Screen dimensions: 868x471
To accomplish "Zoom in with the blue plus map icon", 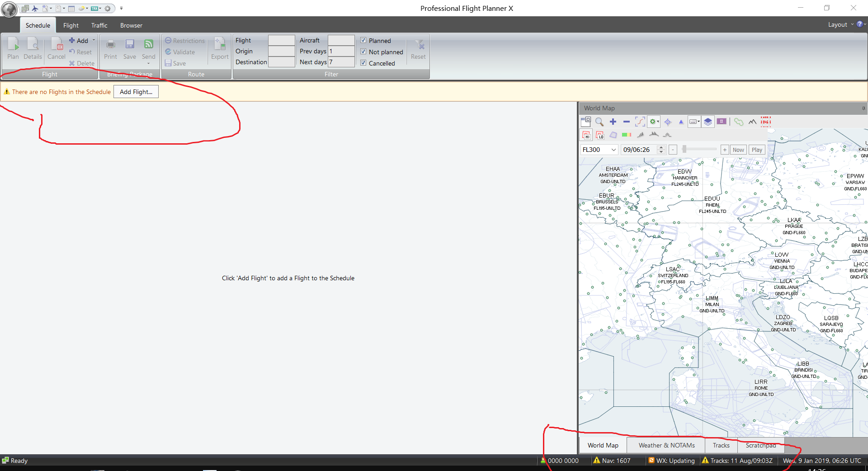I will 613,122.
